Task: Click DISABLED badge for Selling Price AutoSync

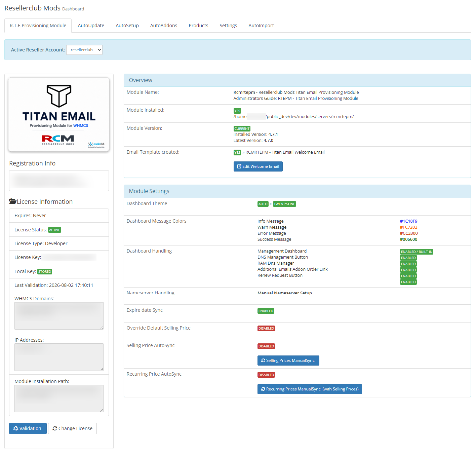Action: point(266,346)
